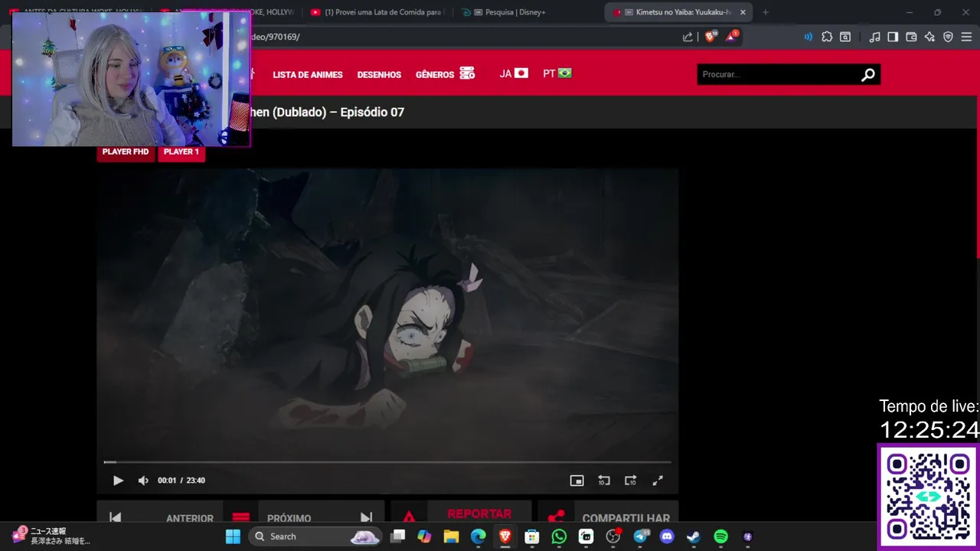Viewport: 980px width, 551px height.
Task: Open Steam from the taskbar
Action: click(x=694, y=536)
